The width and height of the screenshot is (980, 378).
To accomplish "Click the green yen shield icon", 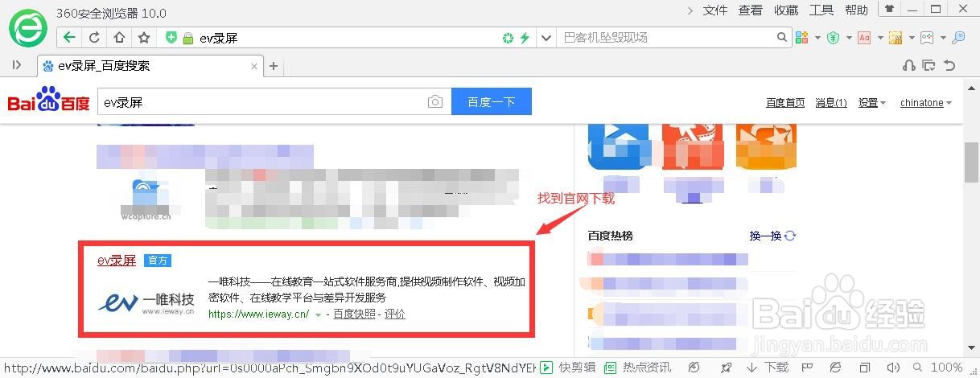I will (834, 37).
